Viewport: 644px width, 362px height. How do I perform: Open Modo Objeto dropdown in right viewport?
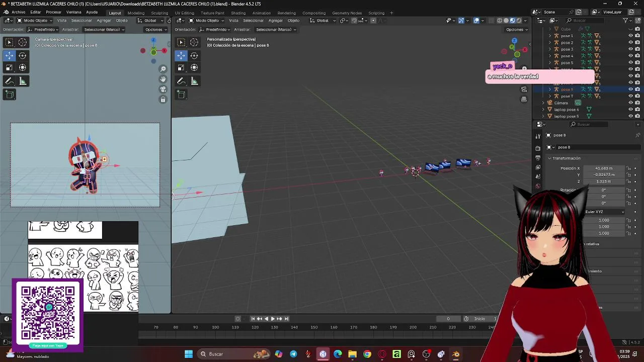pos(207,21)
